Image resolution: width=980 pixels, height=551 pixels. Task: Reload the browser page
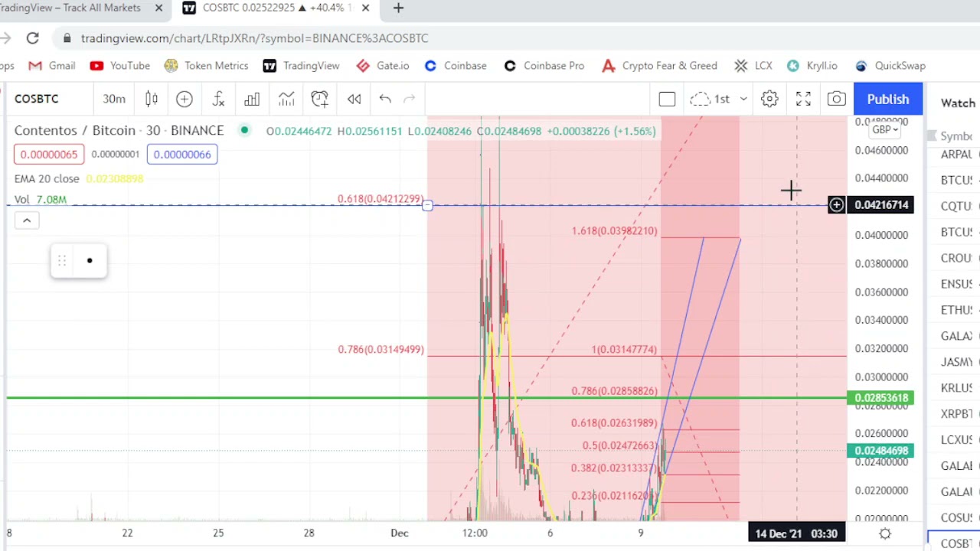(32, 37)
